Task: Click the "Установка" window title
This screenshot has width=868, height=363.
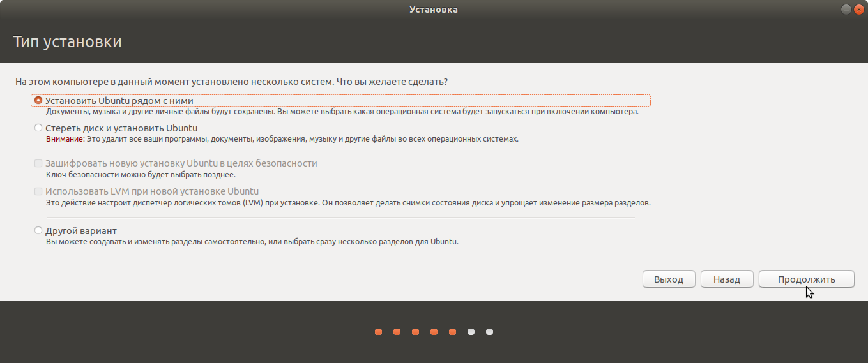Action: pos(434,10)
